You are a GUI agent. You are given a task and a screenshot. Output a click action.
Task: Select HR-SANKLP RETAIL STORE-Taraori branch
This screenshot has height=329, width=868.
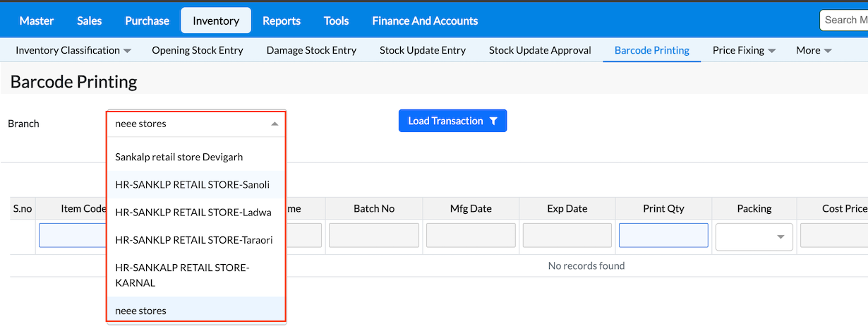(193, 240)
